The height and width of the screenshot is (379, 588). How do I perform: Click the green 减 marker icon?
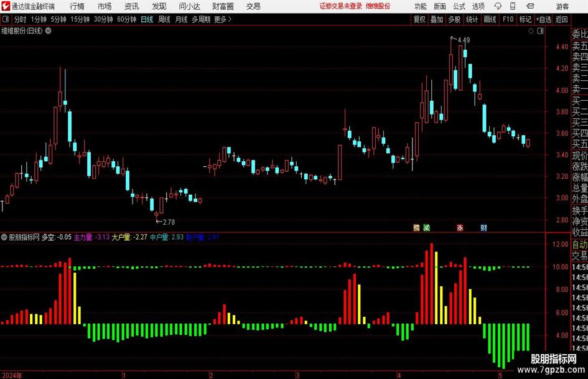(x=426, y=228)
